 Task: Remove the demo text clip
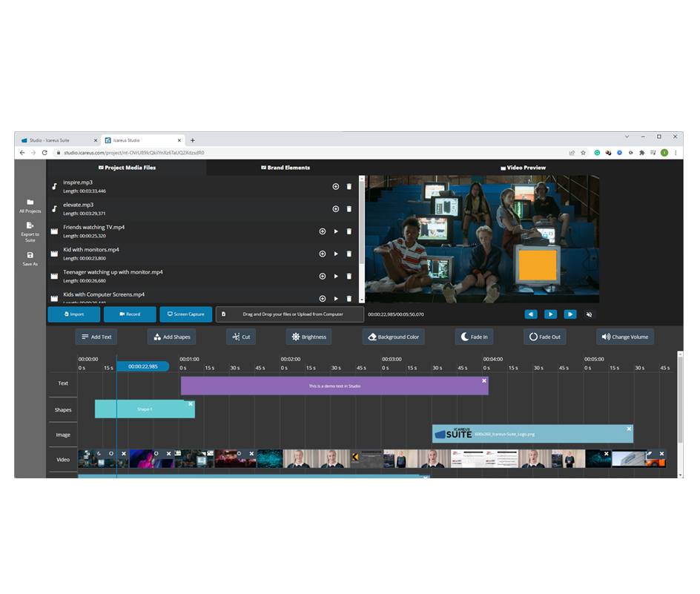click(484, 381)
